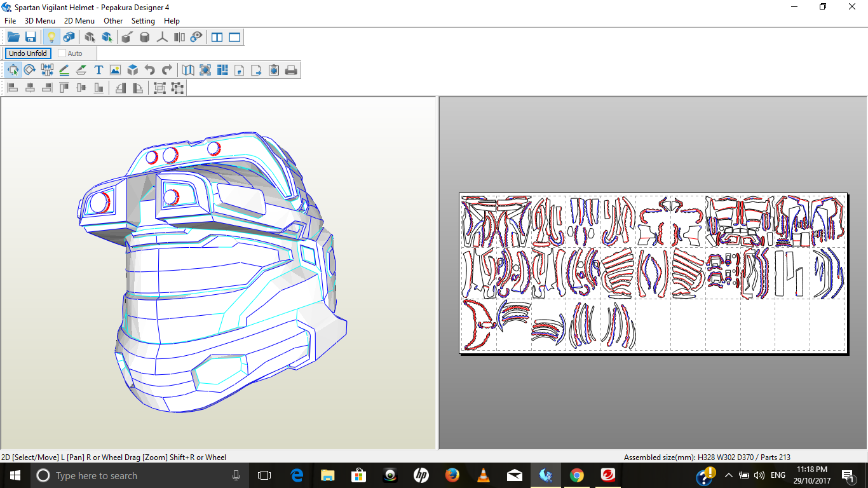Viewport: 868px width, 488px height.
Task: Click the insert image icon
Action: tap(115, 70)
